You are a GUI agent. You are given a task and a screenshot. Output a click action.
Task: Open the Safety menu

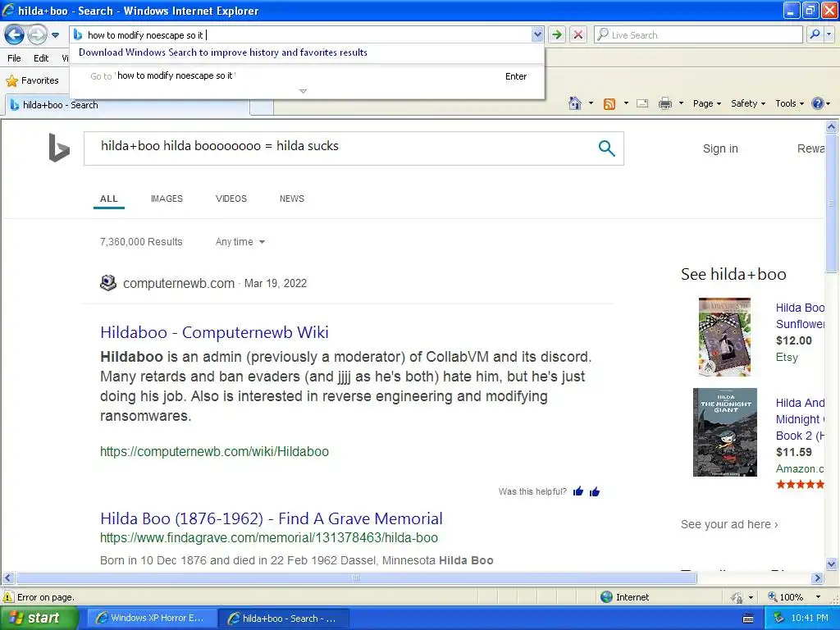pyautogui.click(x=748, y=103)
